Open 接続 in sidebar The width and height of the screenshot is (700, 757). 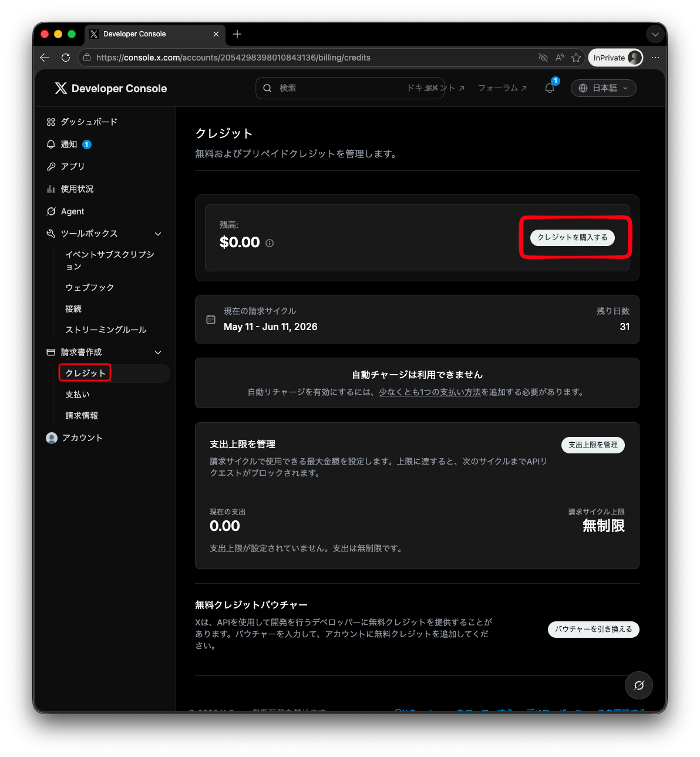click(73, 308)
